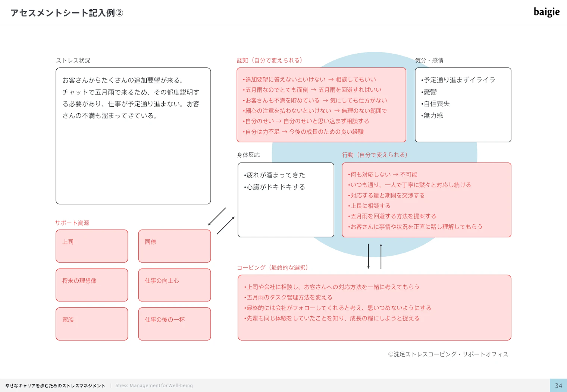
Task: Click the stress situation text starting お客さんからたくさんの追加要望
Action: point(131,98)
